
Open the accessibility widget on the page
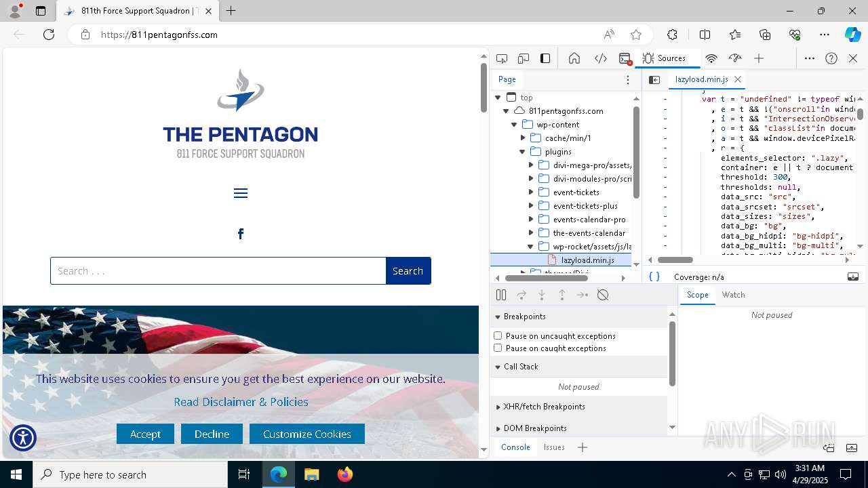coord(23,438)
